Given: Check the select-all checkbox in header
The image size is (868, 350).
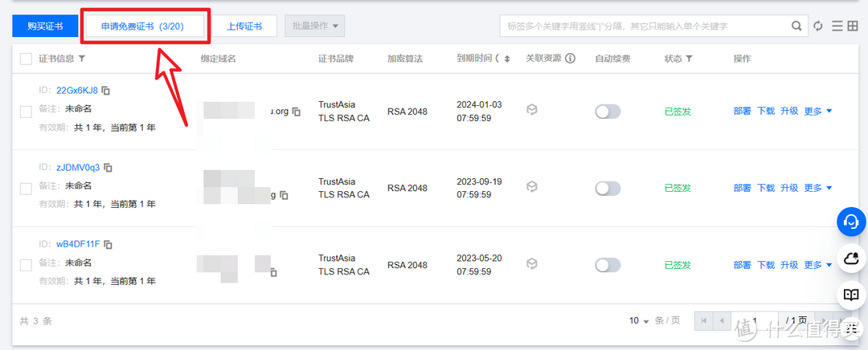Looking at the screenshot, I should coord(26,59).
